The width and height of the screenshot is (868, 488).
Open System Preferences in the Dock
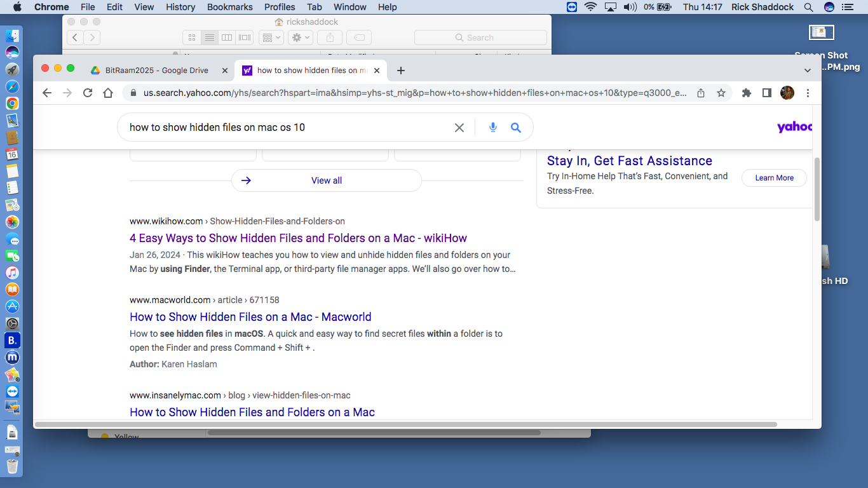click(x=12, y=323)
